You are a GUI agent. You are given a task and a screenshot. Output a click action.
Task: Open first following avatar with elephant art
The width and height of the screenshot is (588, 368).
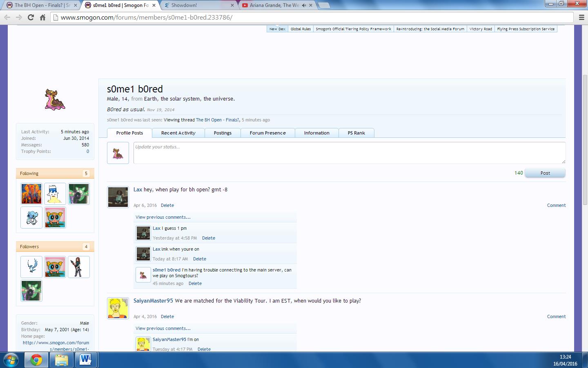[x=31, y=194]
